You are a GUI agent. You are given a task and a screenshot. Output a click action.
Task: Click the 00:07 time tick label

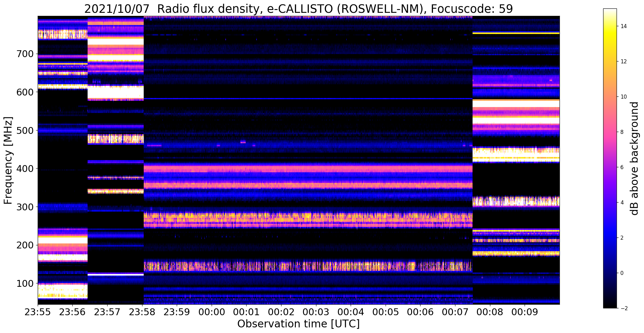455,312
